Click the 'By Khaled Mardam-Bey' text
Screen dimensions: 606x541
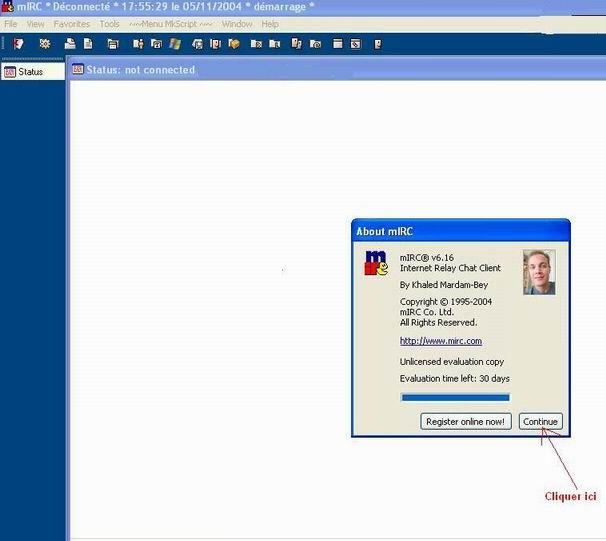point(444,285)
